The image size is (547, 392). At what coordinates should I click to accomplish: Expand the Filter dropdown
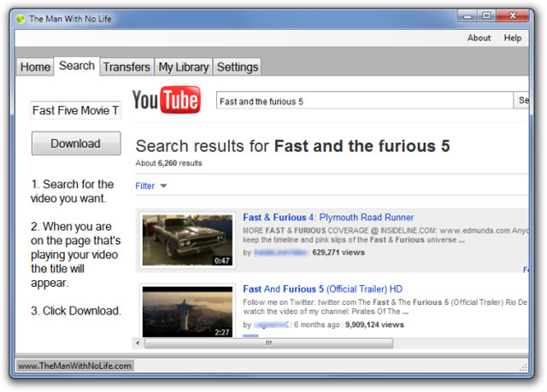pyautogui.click(x=151, y=185)
